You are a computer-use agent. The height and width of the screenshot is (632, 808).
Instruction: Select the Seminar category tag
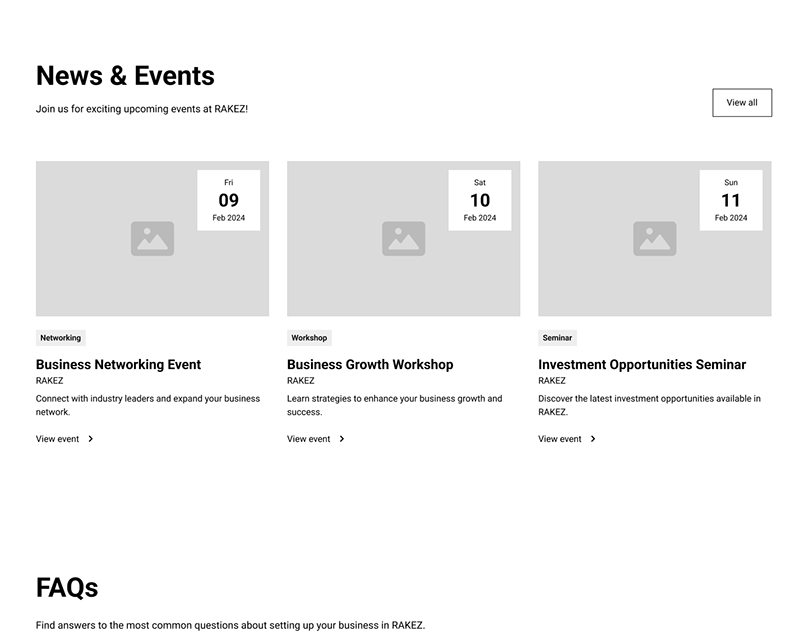pyautogui.click(x=556, y=337)
